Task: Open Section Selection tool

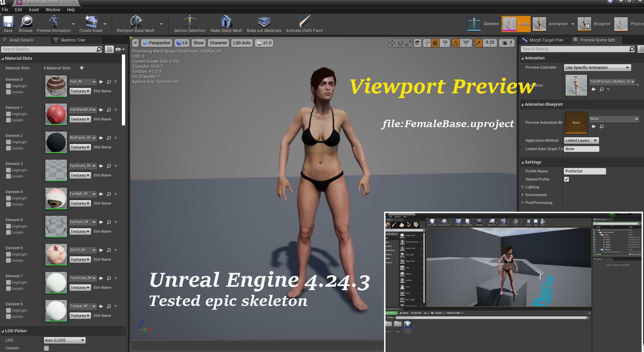Action: [x=190, y=24]
